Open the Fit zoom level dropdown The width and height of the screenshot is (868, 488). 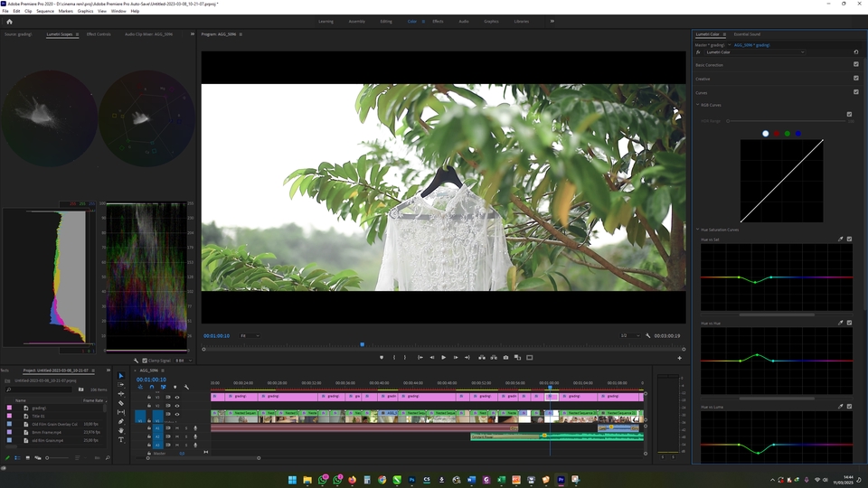tap(250, 335)
